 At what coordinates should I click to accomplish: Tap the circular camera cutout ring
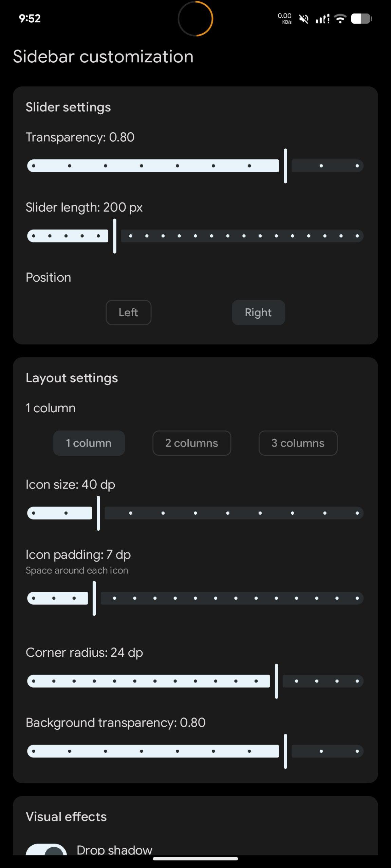click(x=195, y=19)
